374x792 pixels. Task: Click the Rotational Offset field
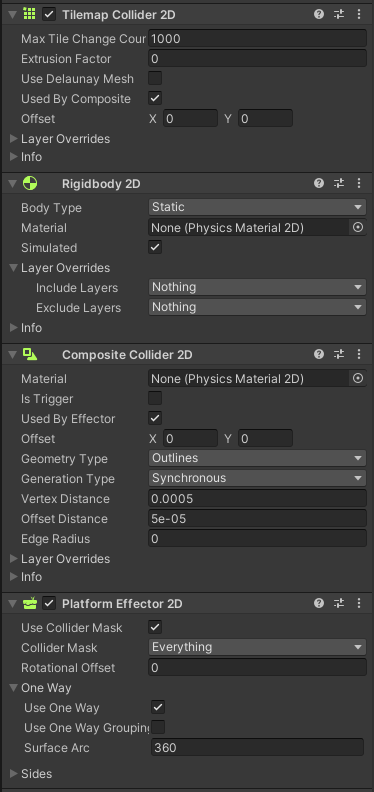257,667
